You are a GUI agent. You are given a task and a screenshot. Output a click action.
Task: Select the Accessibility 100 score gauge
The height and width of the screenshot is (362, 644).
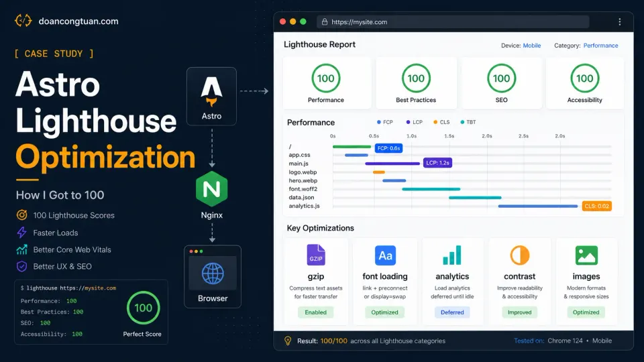point(585,78)
